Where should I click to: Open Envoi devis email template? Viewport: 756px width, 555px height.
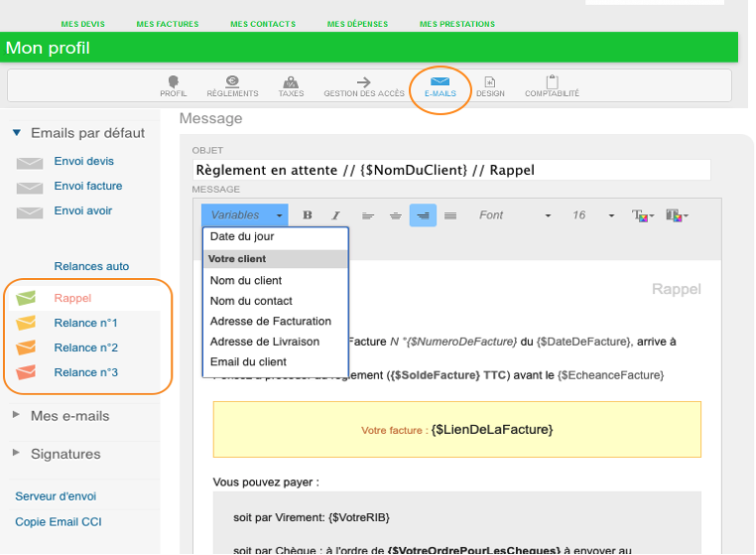pos(84,161)
